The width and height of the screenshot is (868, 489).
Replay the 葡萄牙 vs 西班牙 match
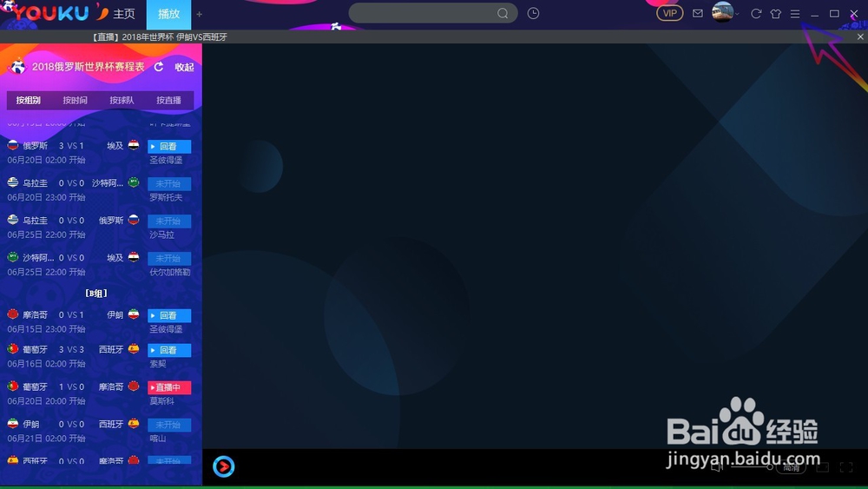click(169, 350)
